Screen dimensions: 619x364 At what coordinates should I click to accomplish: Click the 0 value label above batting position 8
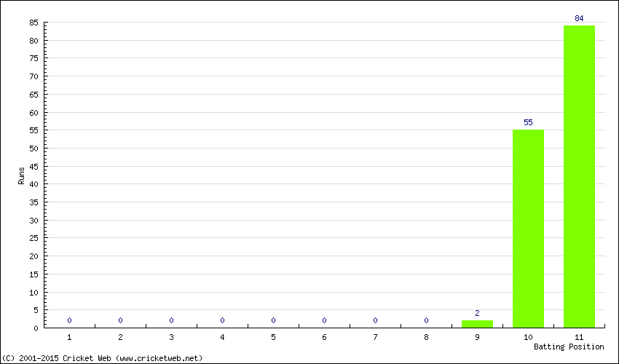[426, 320]
